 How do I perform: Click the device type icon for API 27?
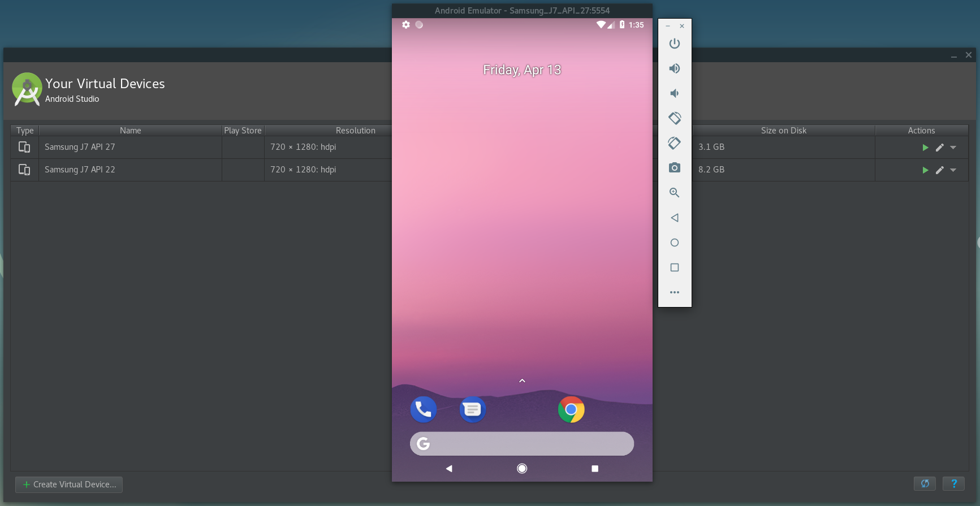(x=24, y=147)
